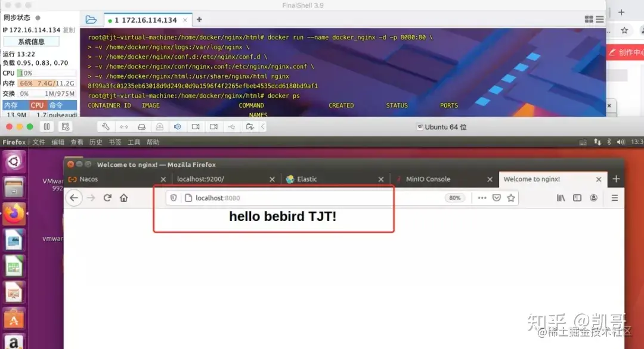Launch LibreOffice Writer from dock
Image resolution: width=644 pixels, height=349 pixels.
tap(14, 240)
